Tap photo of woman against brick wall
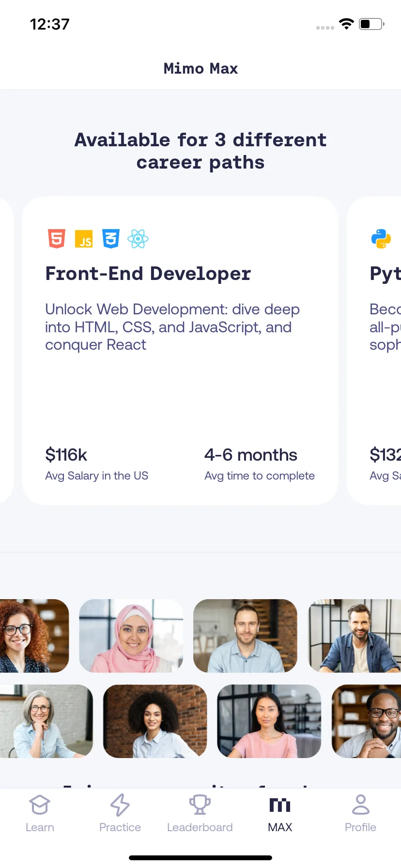Screen dimensions: 401x868 [x=155, y=721]
